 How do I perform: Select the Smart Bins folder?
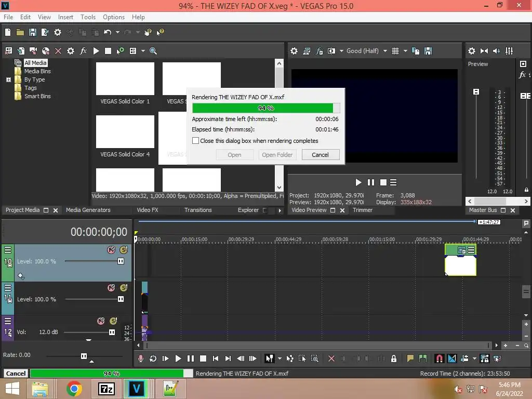(37, 96)
